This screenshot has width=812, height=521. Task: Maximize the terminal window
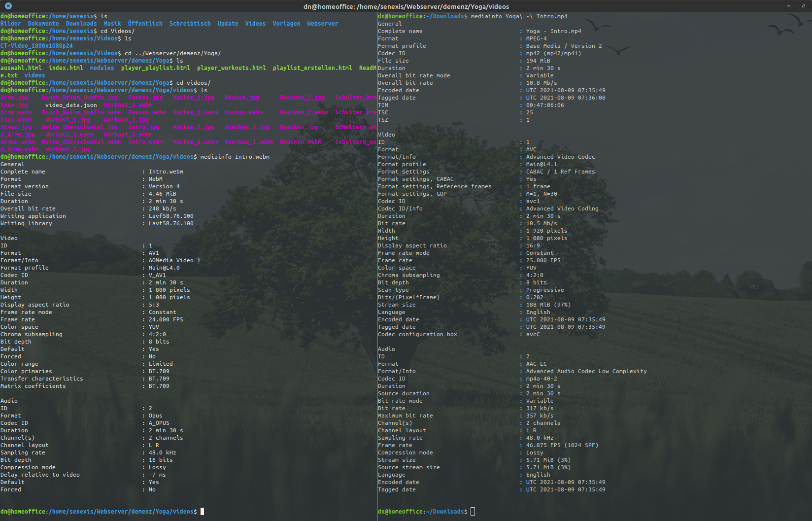(803, 6)
